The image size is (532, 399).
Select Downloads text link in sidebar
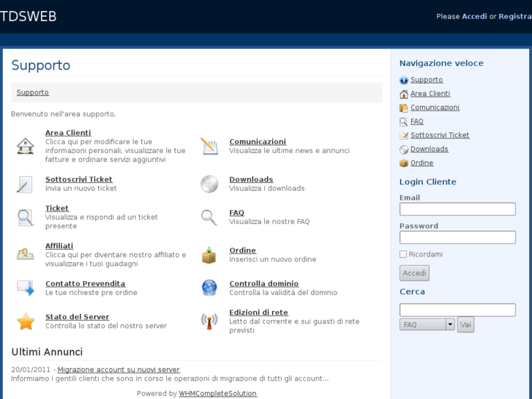(430, 149)
